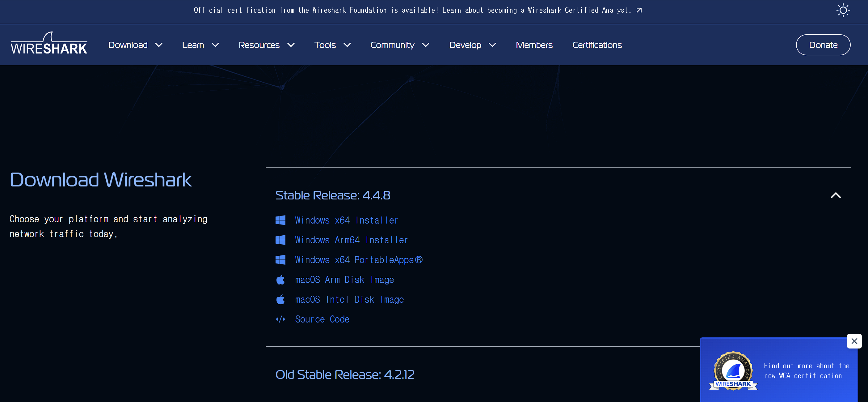
Task: Toggle light theme with the sun icon
Action: [x=843, y=11]
